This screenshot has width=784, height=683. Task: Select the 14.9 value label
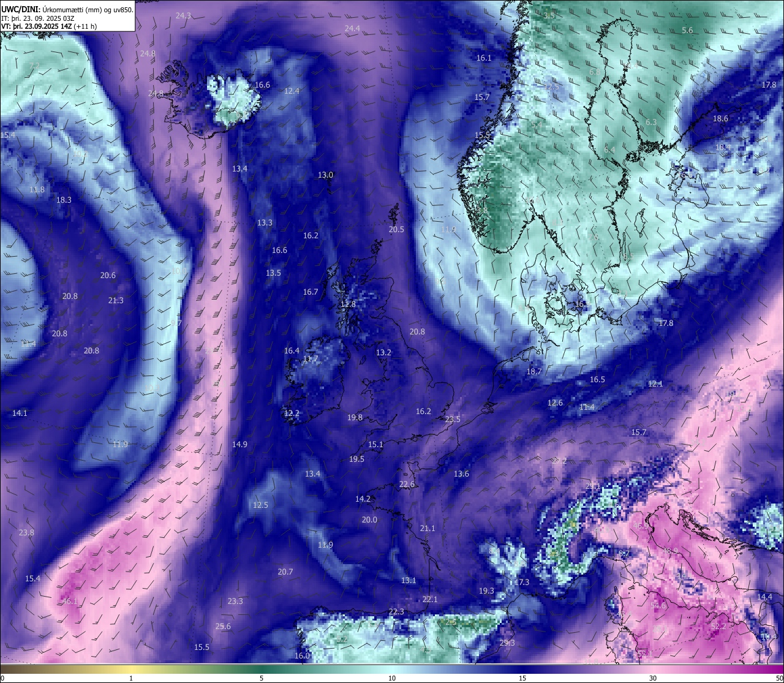point(239,444)
